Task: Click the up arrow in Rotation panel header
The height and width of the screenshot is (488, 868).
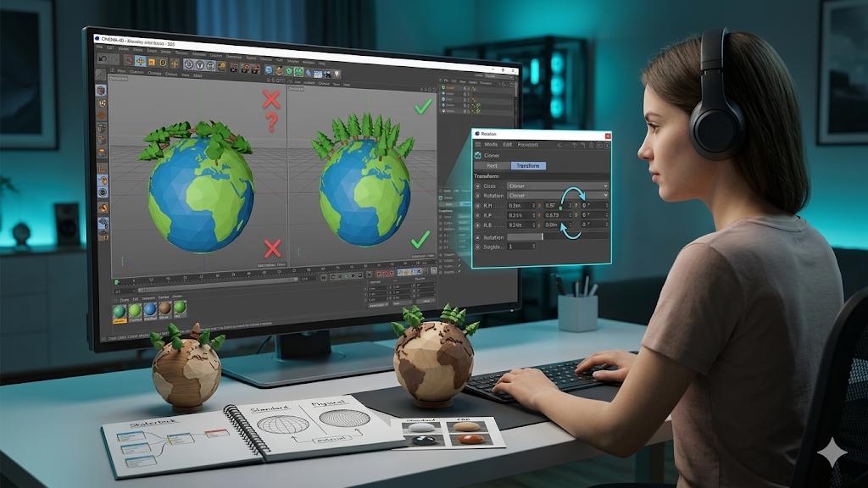Action: [573, 145]
